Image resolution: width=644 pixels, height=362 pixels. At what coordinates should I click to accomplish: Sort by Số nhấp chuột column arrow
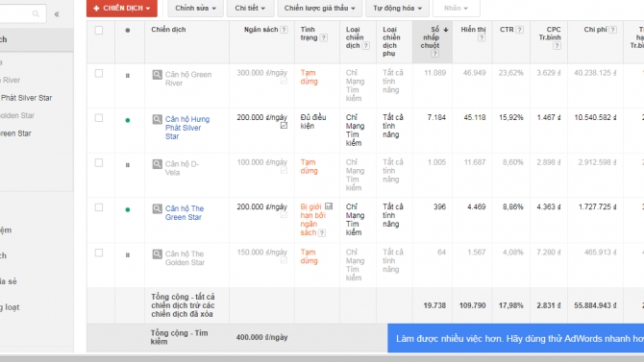click(446, 30)
